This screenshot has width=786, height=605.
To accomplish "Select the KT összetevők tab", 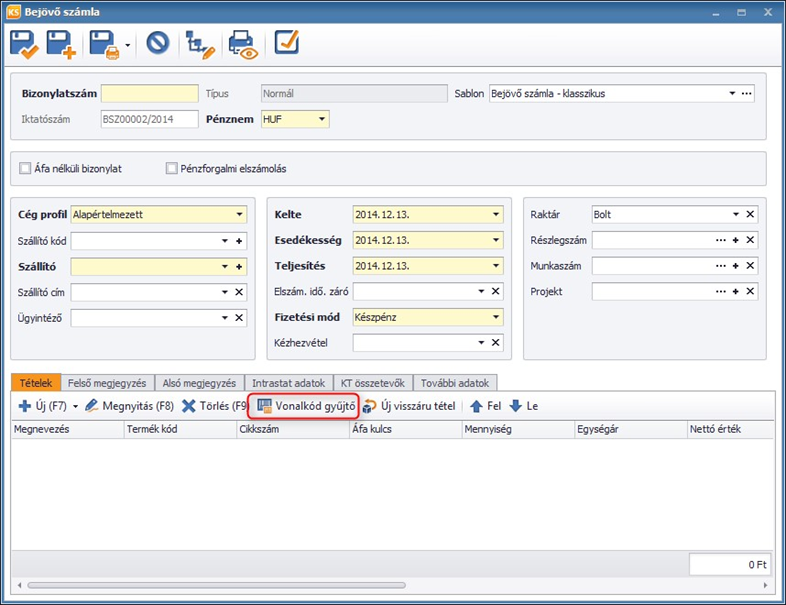I will pos(372,383).
